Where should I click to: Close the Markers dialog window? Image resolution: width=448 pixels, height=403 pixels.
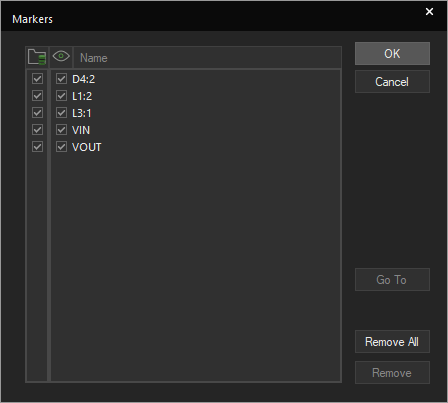click(429, 12)
